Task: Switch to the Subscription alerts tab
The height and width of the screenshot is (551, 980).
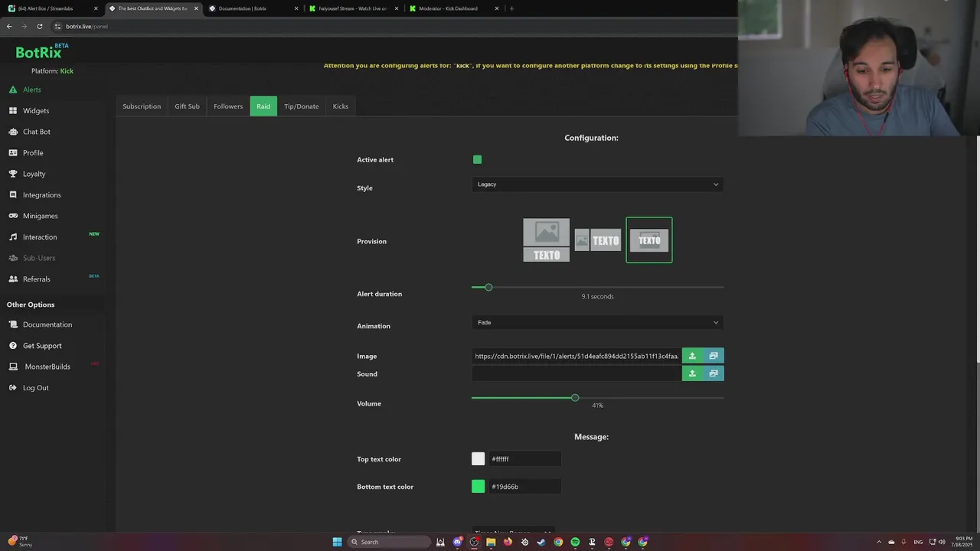Action: click(x=142, y=106)
